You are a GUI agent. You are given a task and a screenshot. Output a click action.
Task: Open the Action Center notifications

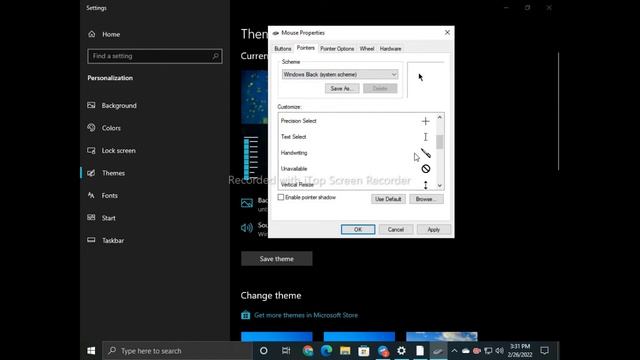click(544, 351)
